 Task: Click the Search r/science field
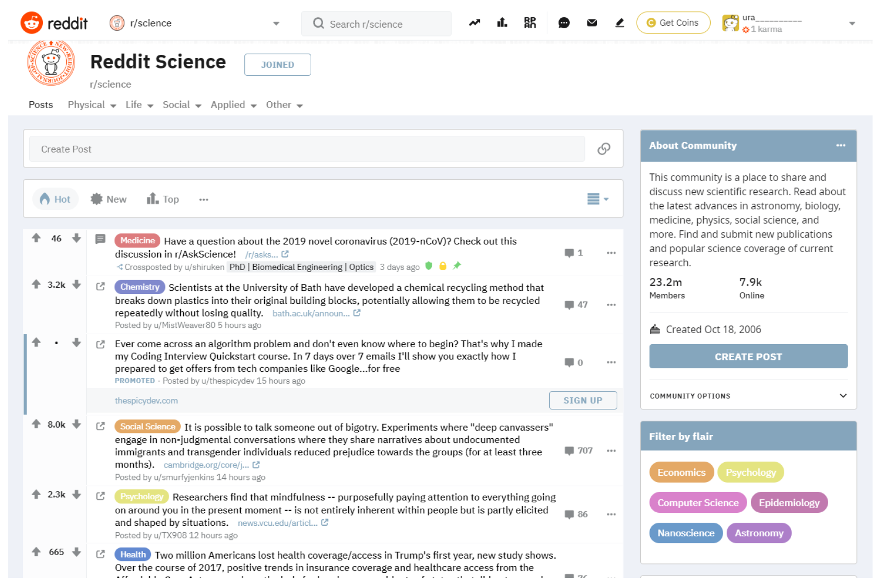[x=376, y=23]
